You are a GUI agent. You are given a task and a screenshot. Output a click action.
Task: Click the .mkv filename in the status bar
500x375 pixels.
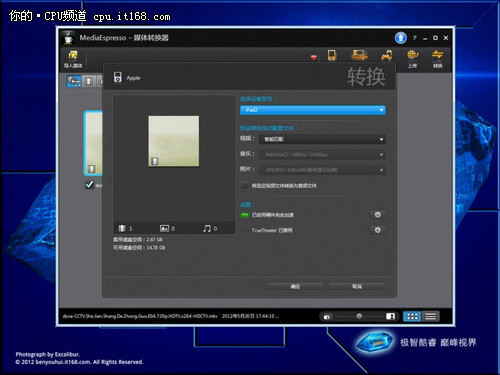(x=140, y=316)
